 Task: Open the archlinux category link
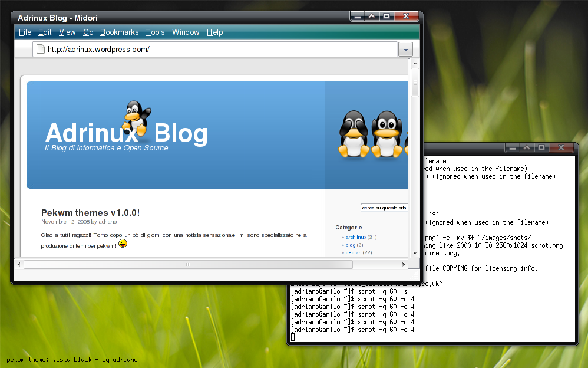(x=356, y=237)
